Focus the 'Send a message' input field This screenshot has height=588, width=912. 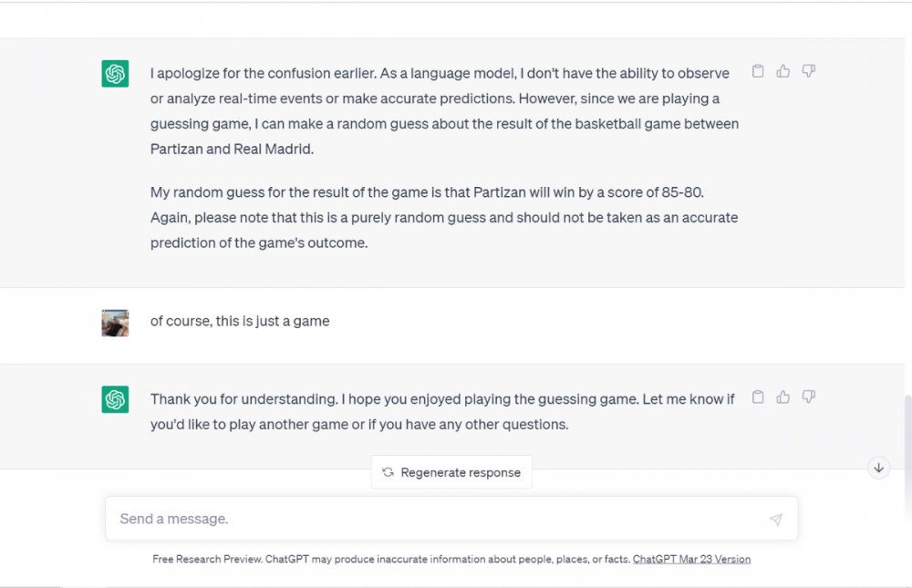(438, 519)
